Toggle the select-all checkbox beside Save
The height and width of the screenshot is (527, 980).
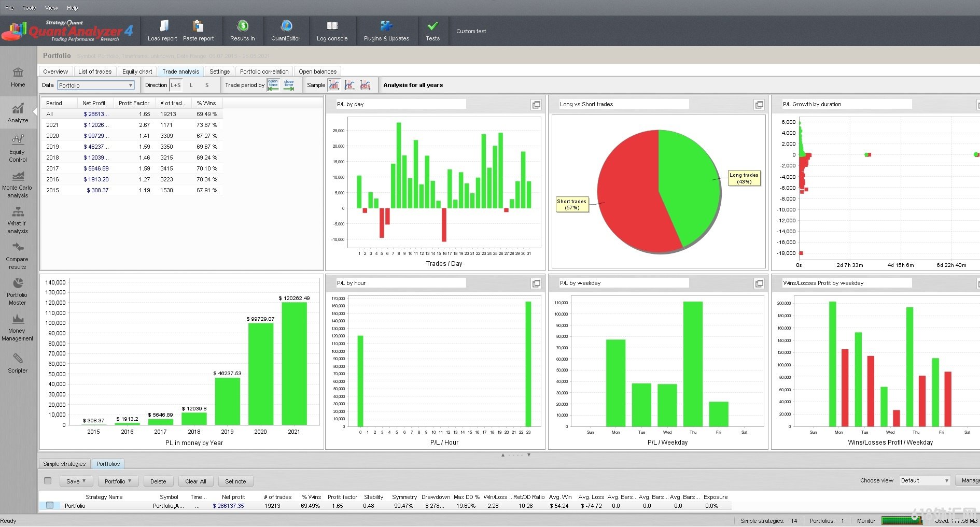pos(48,481)
